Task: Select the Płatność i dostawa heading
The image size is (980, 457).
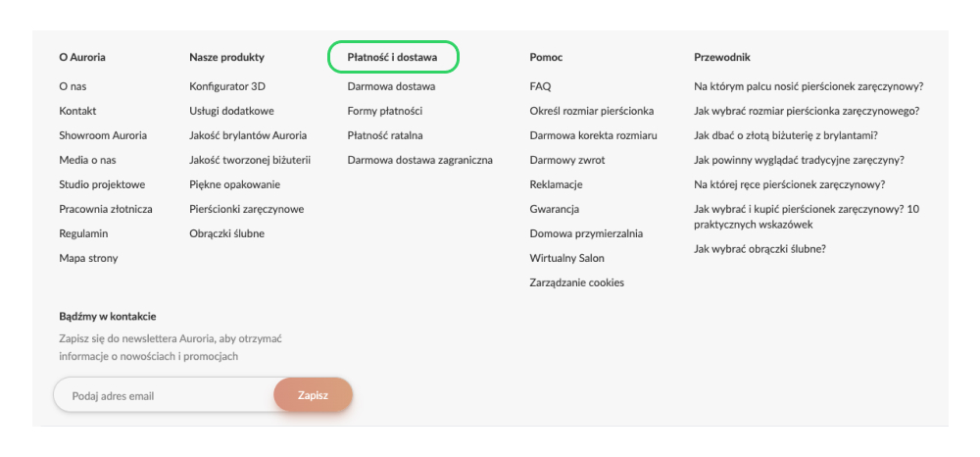Action: [392, 57]
